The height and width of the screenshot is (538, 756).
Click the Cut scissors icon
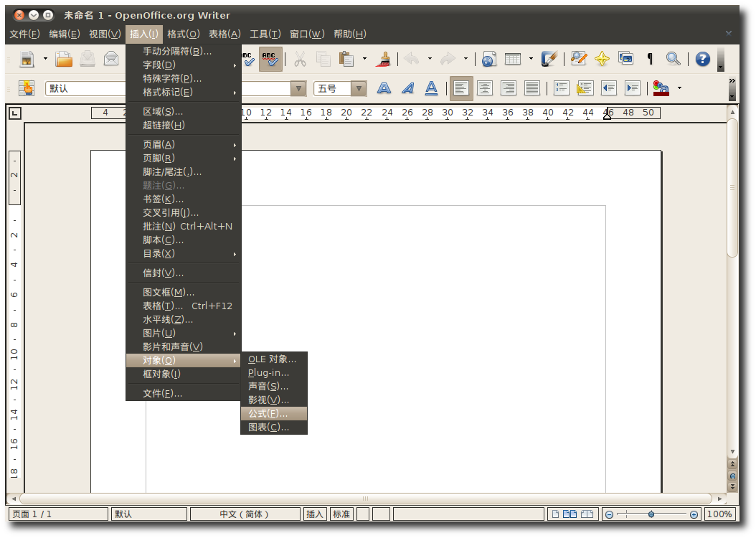pyautogui.click(x=300, y=60)
